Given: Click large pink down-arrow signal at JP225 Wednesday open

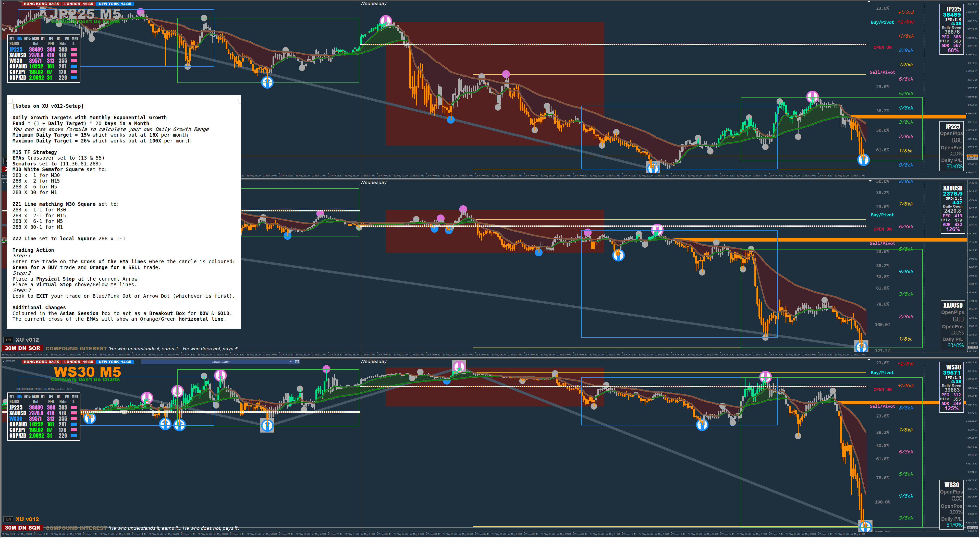Looking at the screenshot, I should [x=385, y=21].
